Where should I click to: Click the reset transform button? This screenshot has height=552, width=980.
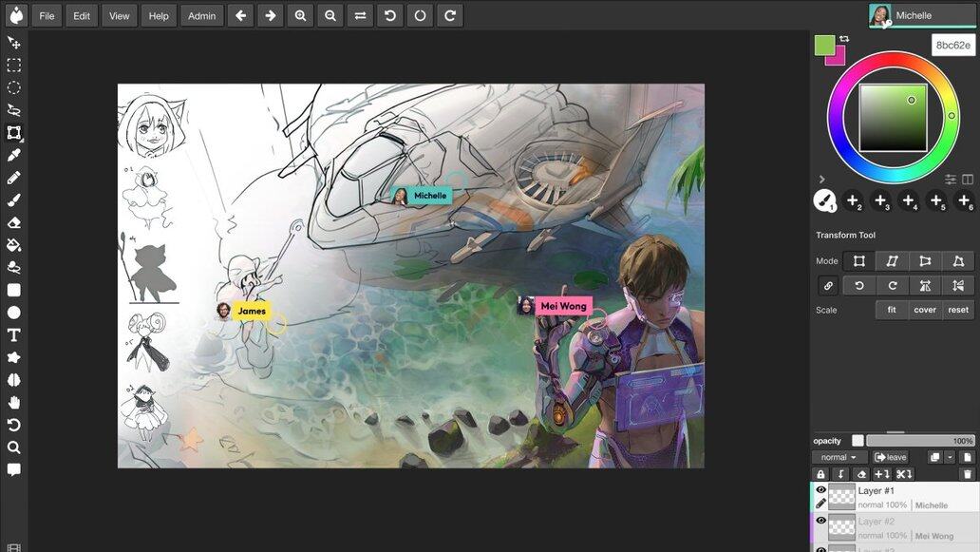click(x=958, y=310)
